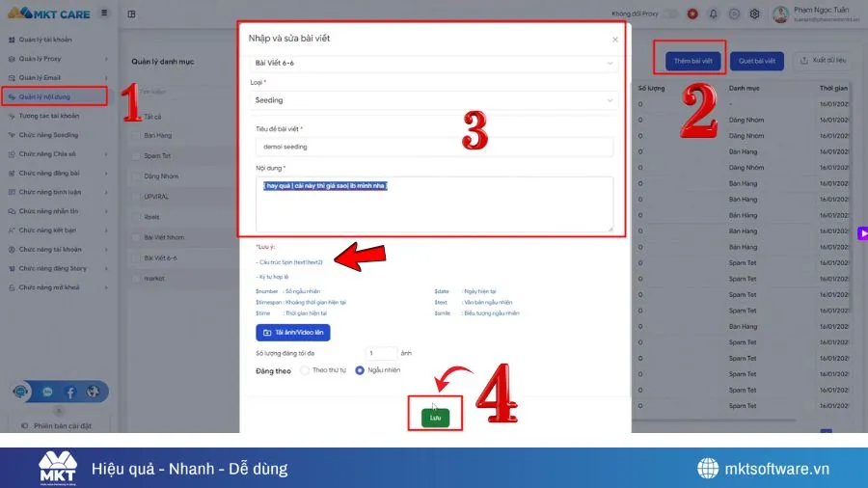Select the Ngẫu nhiên radio option

[360, 370]
